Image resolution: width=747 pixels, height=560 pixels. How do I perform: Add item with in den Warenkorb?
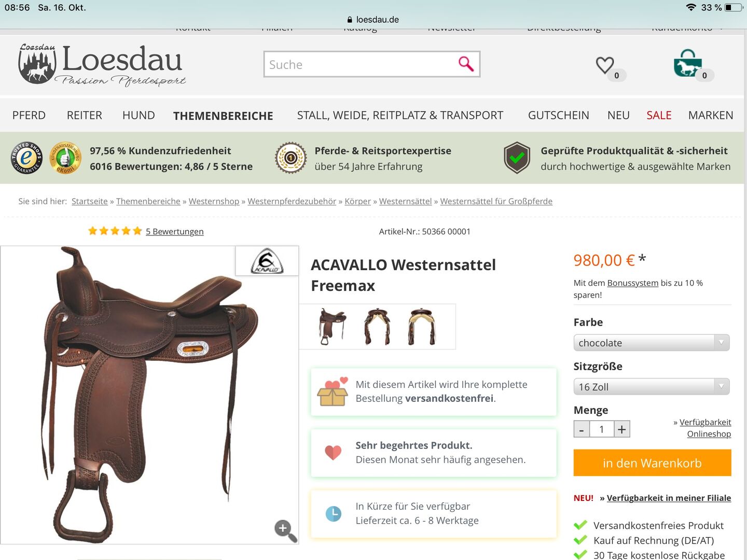pyautogui.click(x=652, y=463)
